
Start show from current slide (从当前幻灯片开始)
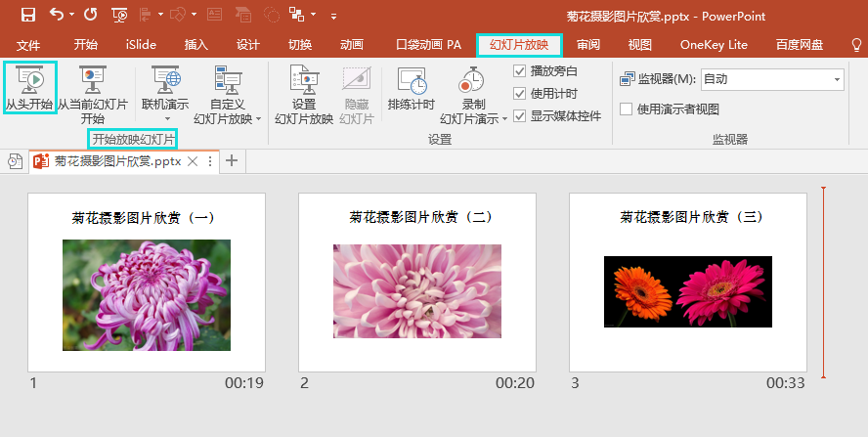pos(93,95)
